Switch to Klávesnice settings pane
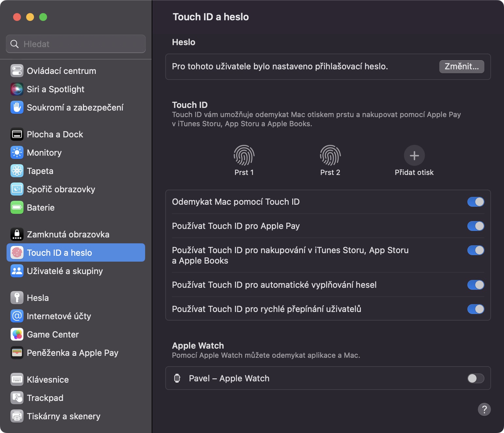This screenshot has height=433, width=504. pos(48,380)
